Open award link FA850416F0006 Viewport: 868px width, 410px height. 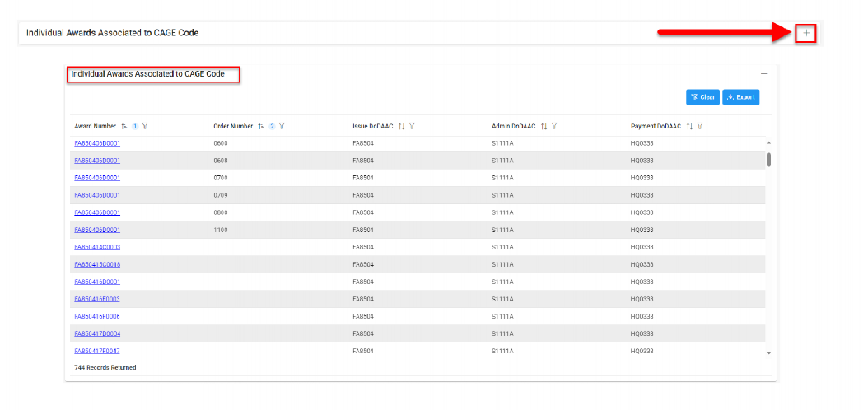click(x=97, y=316)
